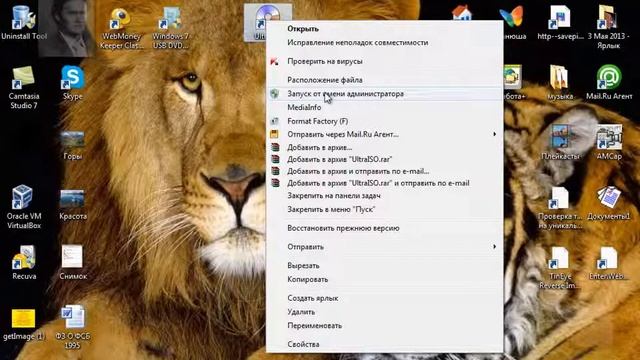Launch Mail.Ru Агент shortcut
This screenshot has height=360, width=640.
(609, 82)
